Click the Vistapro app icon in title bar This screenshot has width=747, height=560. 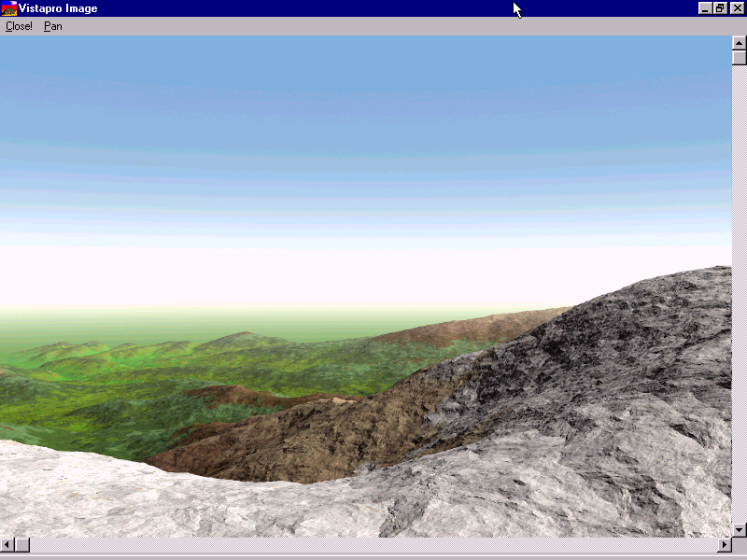pyautogui.click(x=9, y=8)
